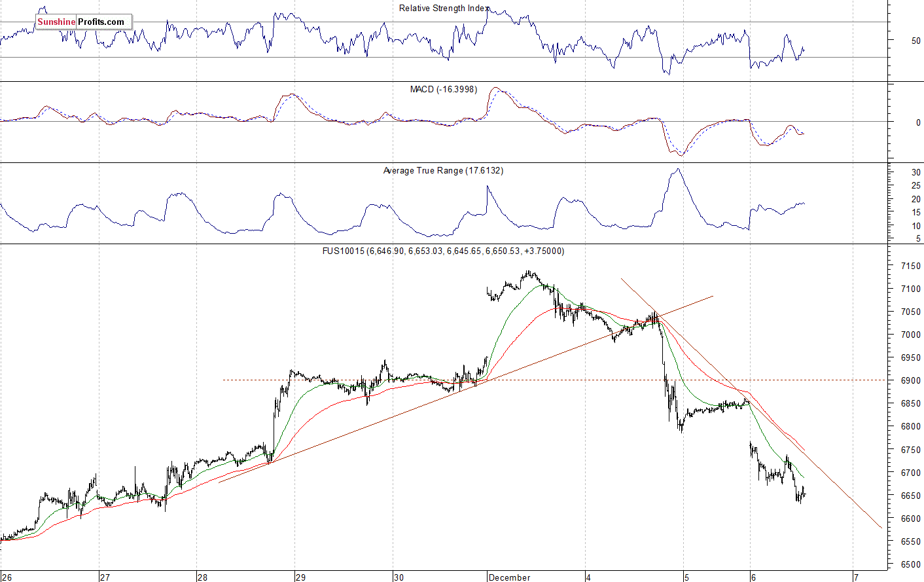
Task: Click the date label 28 on time axis
Action: coord(203,577)
